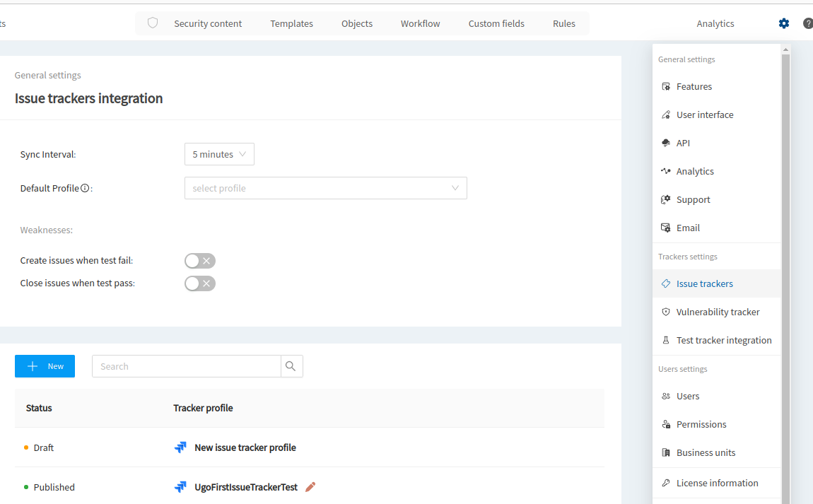The image size is (813, 504).
Task: Click the General settings breadcrumb text
Action: point(47,75)
